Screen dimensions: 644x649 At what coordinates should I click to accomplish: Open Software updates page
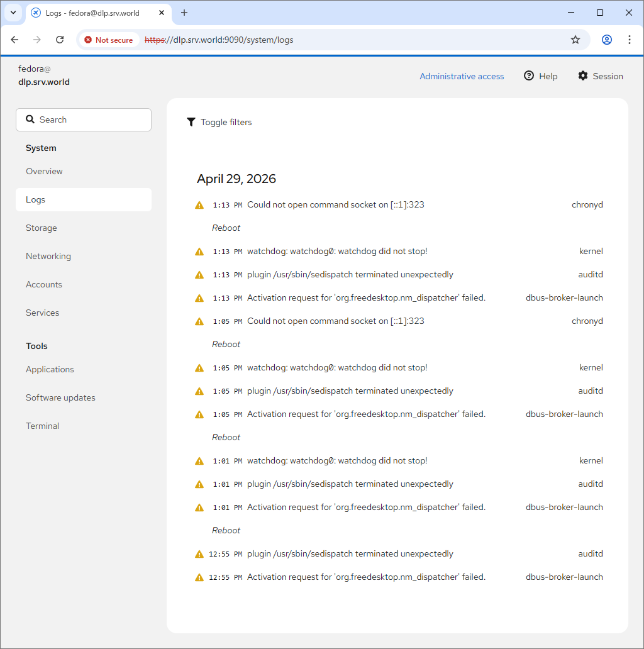[x=84, y=397]
